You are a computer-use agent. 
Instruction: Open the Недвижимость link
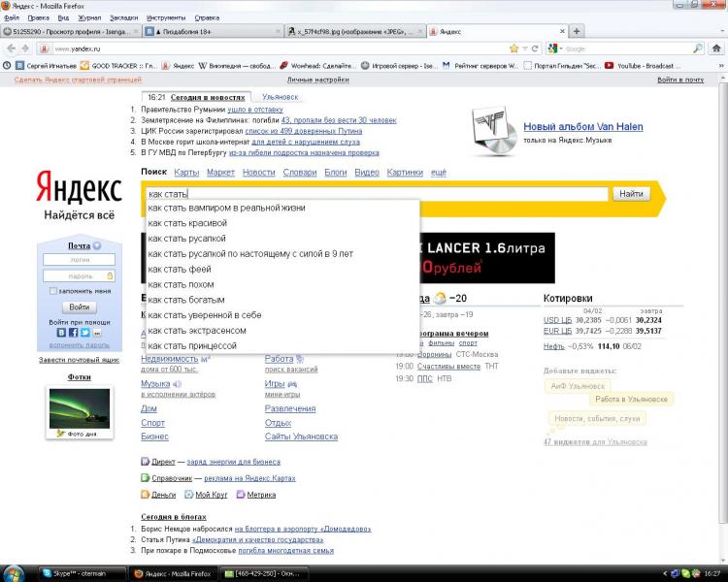(x=169, y=359)
